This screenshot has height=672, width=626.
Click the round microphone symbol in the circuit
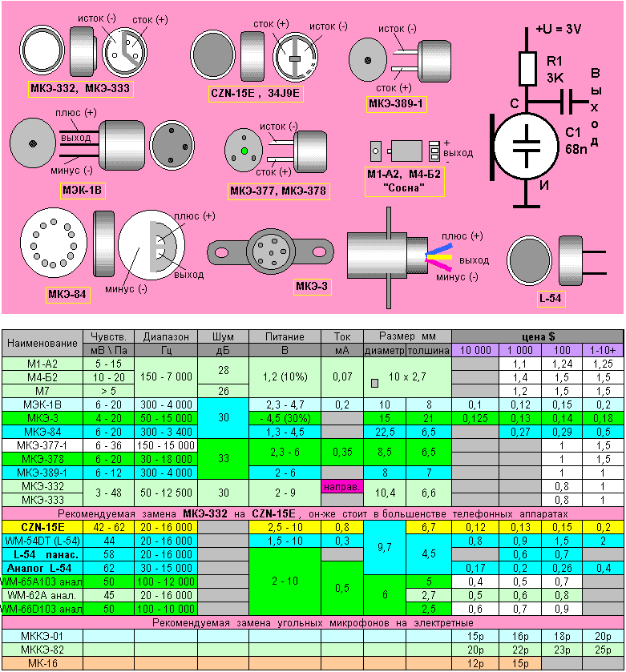point(526,145)
